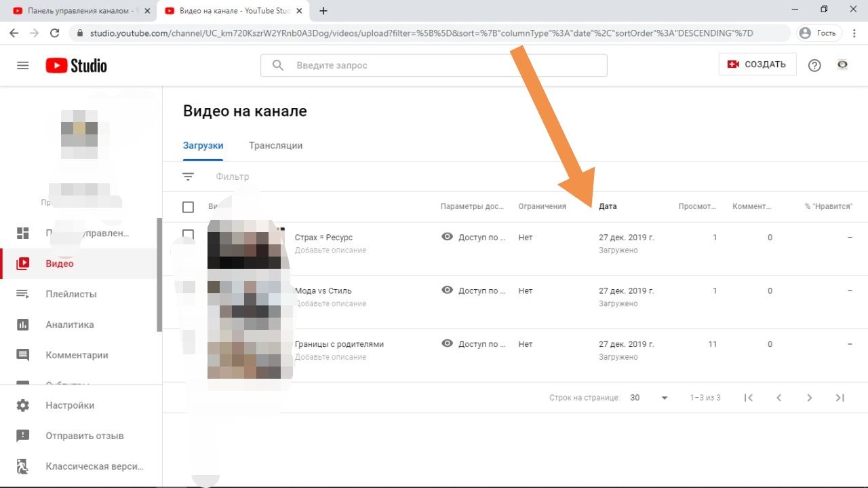Image resolution: width=868 pixels, height=488 pixels.
Task: Click the browser back arrow
Action: [14, 33]
